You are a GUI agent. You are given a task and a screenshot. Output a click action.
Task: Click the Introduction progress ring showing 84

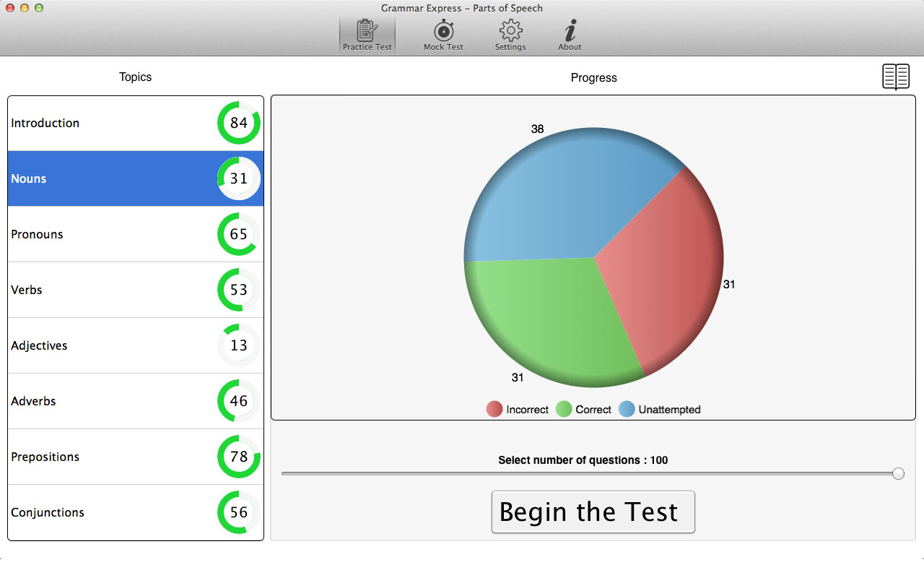238,124
